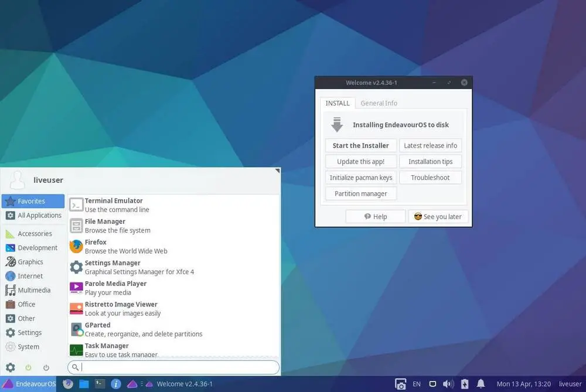586x392 pixels.
Task: Click the blue info icon on taskbar
Action: [116, 384]
